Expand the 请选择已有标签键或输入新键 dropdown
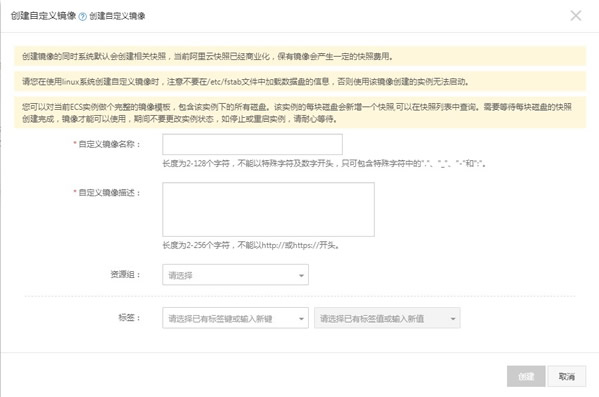599x397 pixels. [235, 318]
